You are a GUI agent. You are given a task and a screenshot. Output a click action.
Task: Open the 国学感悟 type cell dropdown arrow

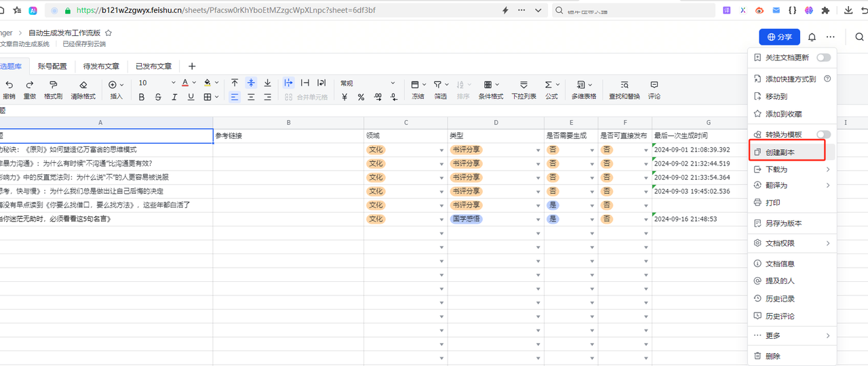(538, 220)
